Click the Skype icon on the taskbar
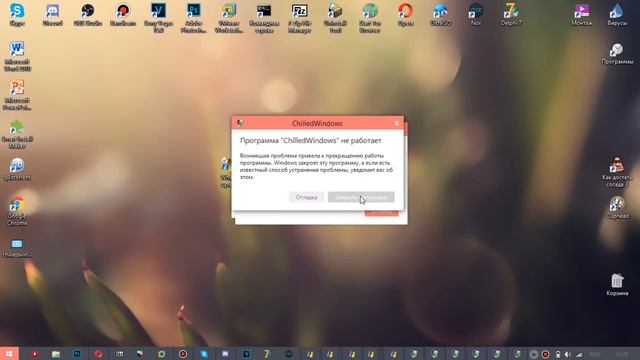640x360 pixels. [204, 354]
